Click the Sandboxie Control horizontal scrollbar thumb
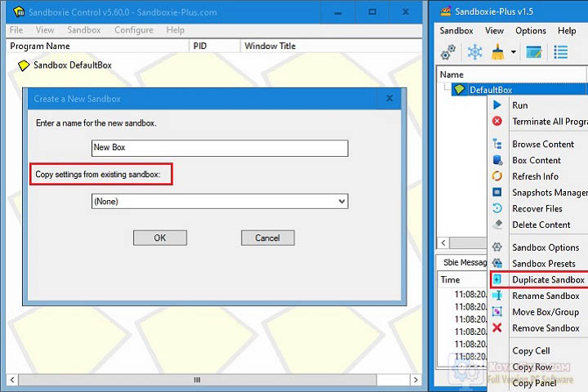 pos(198,380)
